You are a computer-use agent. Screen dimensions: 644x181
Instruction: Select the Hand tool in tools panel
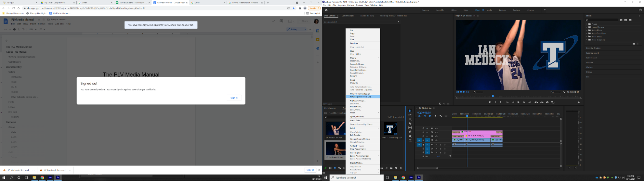coord(410,136)
